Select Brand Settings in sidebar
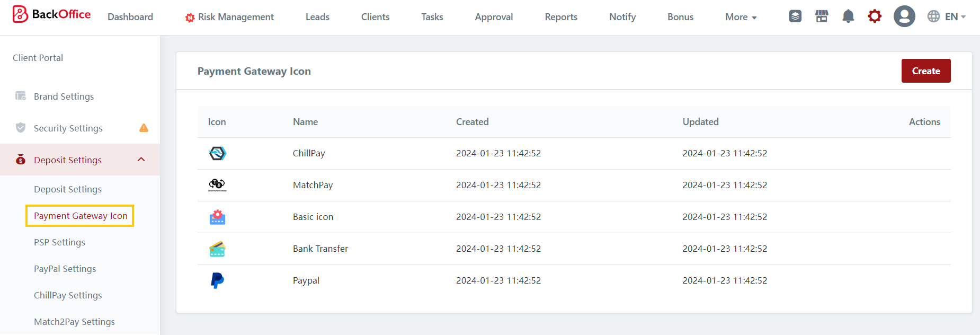The image size is (980, 335). (x=64, y=96)
